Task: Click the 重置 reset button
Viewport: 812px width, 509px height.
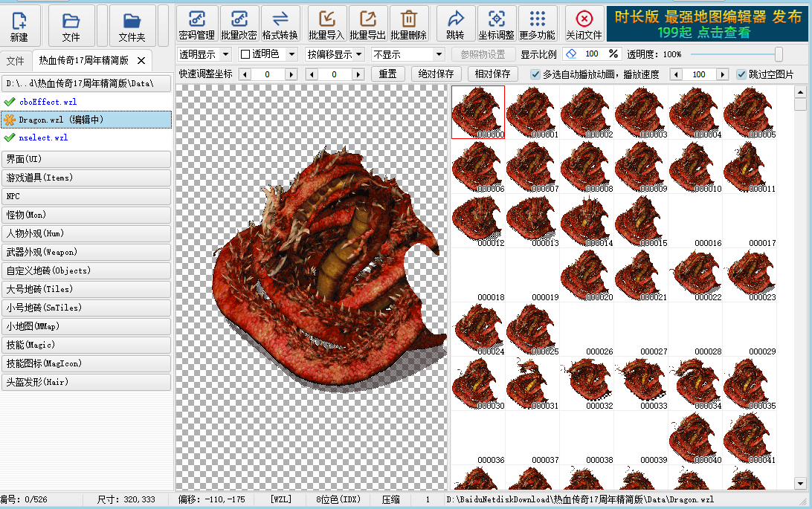Action: point(387,74)
